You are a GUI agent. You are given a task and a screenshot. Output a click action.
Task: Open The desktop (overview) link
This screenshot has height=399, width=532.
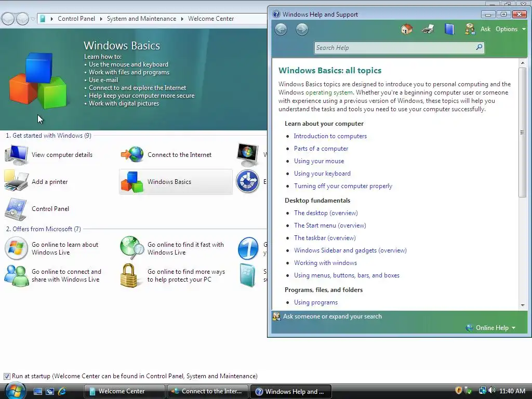(x=326, y=213)
